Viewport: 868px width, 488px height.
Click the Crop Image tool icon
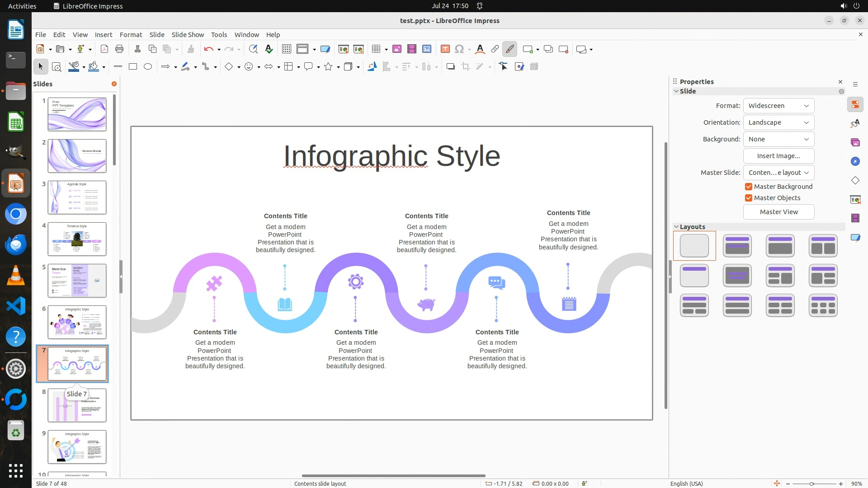coord(465,67)
